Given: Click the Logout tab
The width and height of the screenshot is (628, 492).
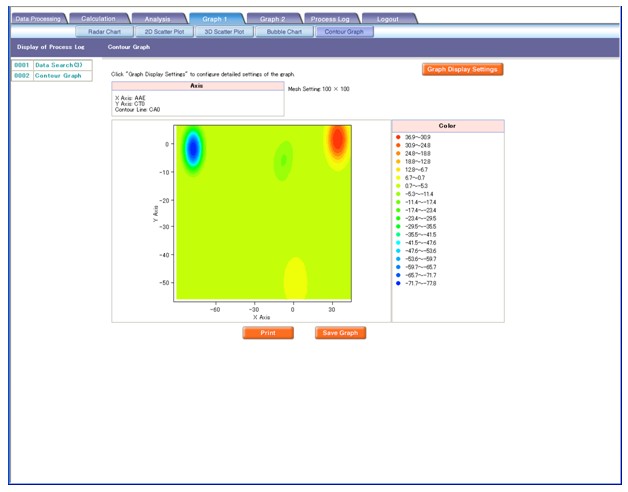Looking at the screenshot, I should pyautogui.click(x=388, y=19).
